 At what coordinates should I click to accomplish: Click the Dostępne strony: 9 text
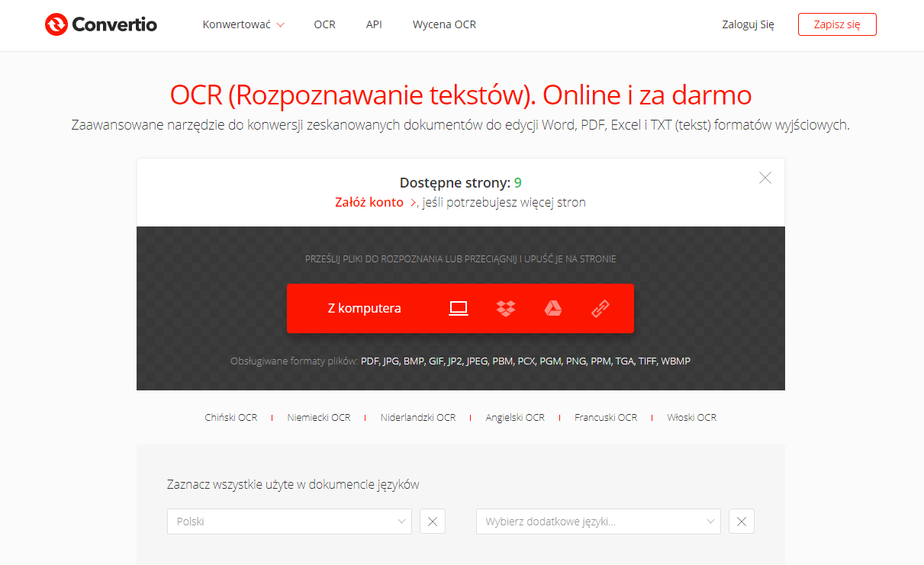pos(461,182)
